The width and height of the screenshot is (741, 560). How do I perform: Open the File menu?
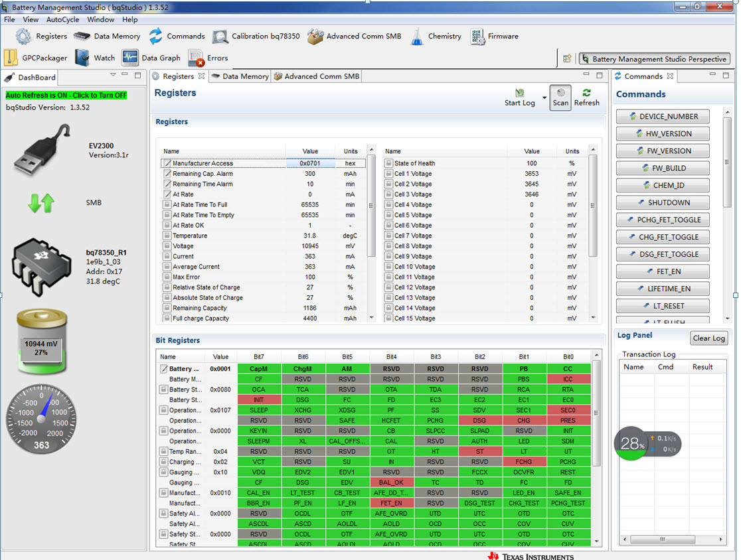[x=9, y=19]
